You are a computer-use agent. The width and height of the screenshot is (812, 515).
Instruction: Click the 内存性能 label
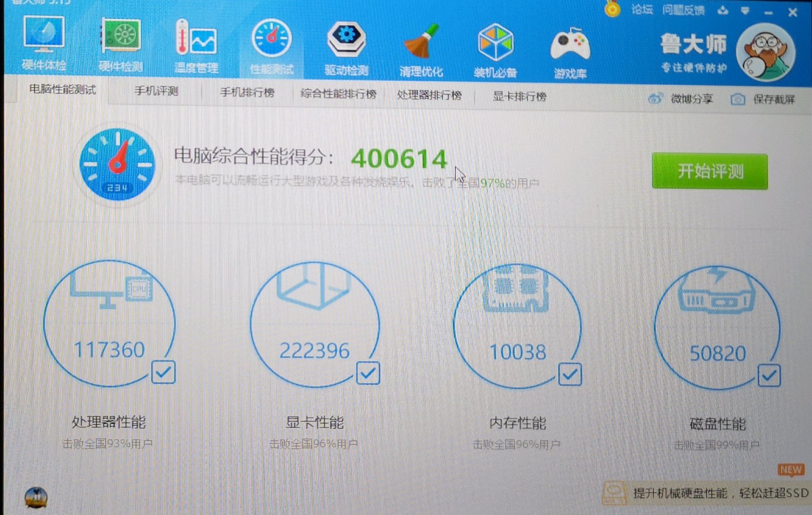[x=518, y=423]
